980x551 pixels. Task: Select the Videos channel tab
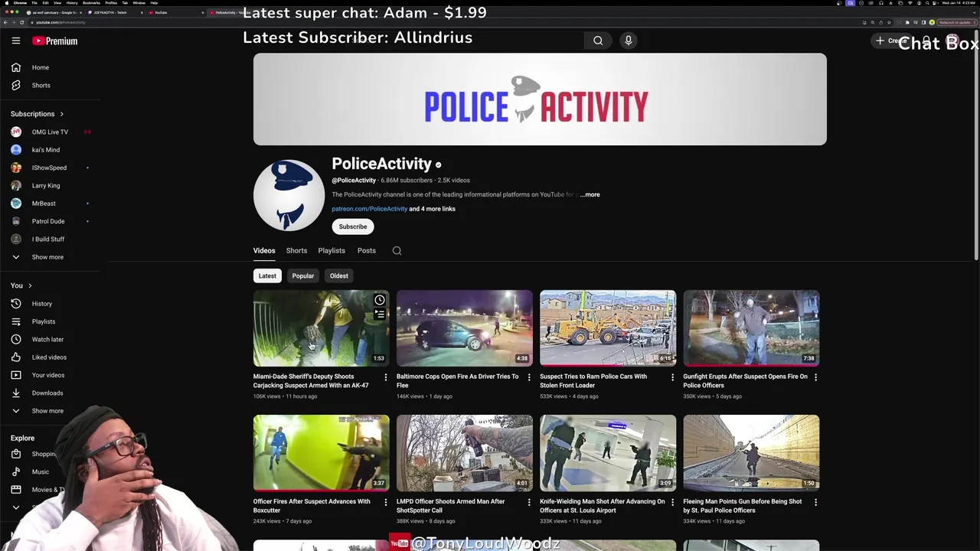[x=264, y=250]
